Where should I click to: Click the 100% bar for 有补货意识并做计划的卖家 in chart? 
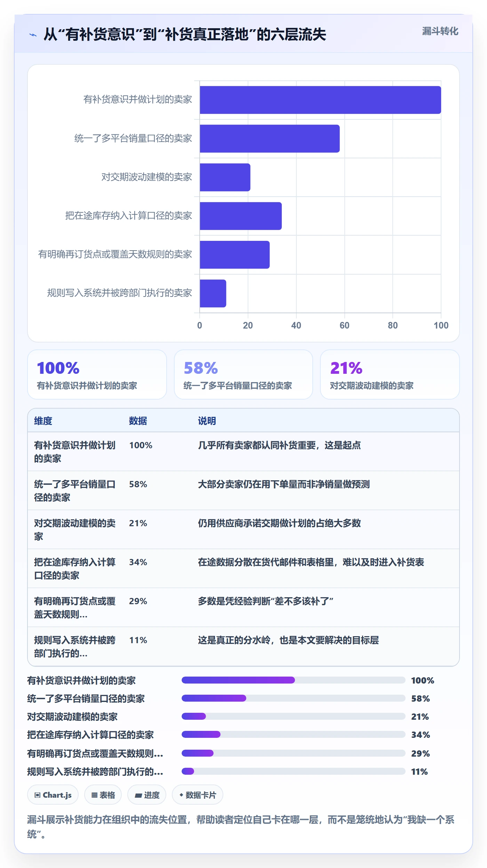click(320, 100)
